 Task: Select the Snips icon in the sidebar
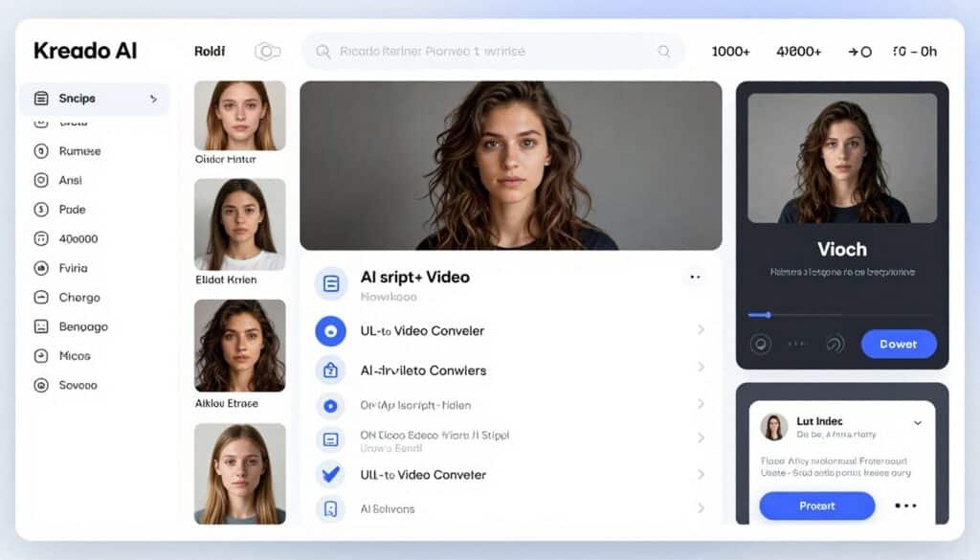point(39,98)
